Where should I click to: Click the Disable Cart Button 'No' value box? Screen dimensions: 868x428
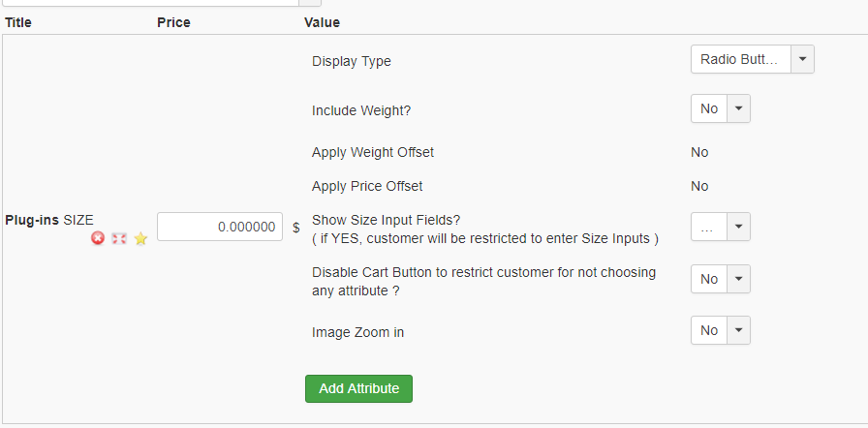click(708, 279)
